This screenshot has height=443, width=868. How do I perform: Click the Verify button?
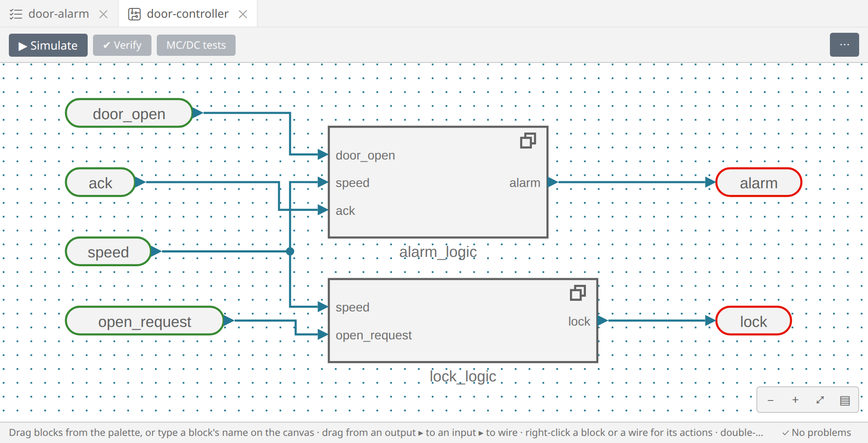pos(122,45)
